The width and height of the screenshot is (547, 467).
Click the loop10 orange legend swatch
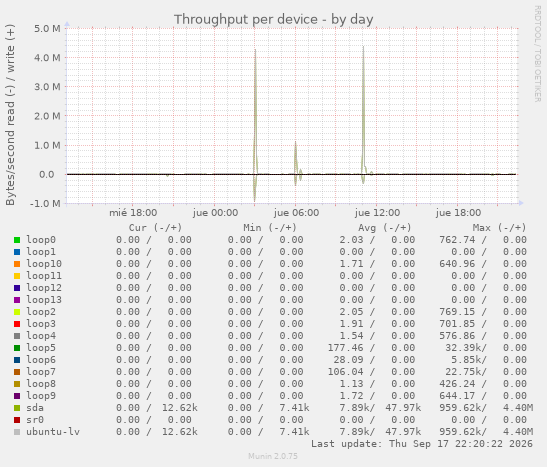tap(17, 264)
